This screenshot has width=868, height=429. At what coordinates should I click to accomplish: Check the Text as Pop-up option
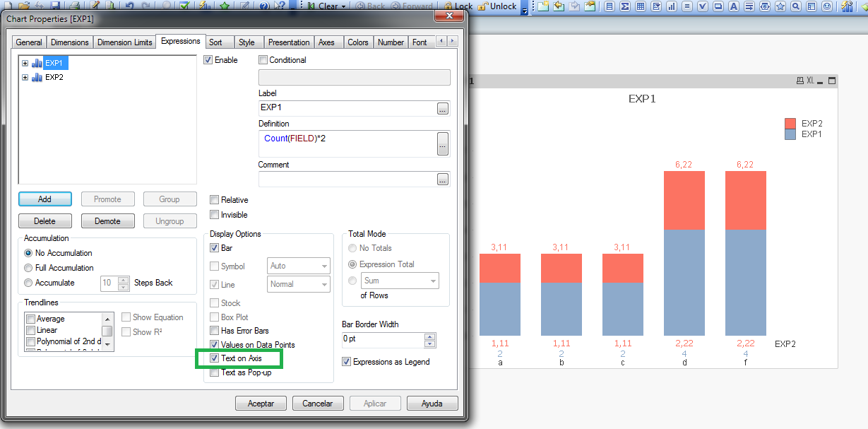(x=215, y=372)
